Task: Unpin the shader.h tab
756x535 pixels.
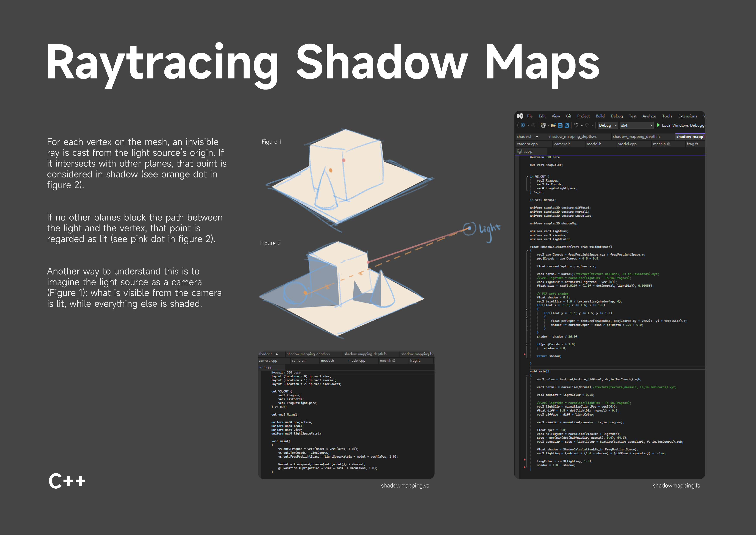Action: coord(537,136)
